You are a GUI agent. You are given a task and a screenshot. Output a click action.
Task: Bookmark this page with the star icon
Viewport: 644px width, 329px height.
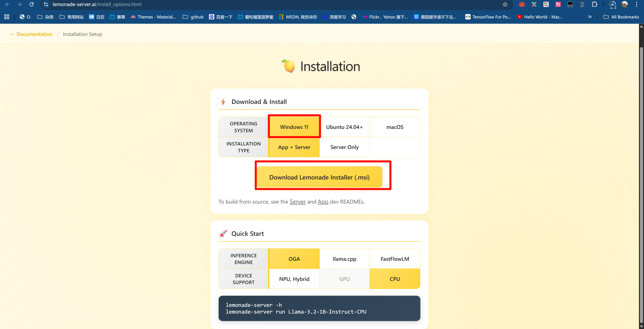[505, 5]
